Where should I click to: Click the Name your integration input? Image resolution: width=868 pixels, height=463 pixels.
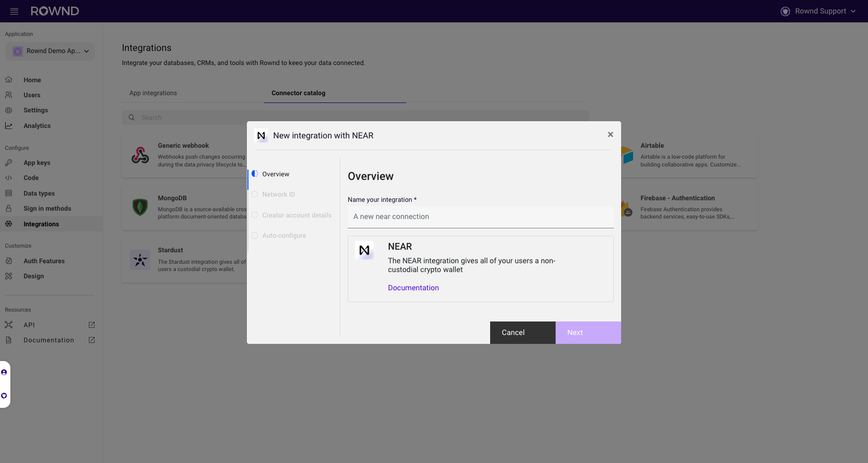(x=481, y=217)
